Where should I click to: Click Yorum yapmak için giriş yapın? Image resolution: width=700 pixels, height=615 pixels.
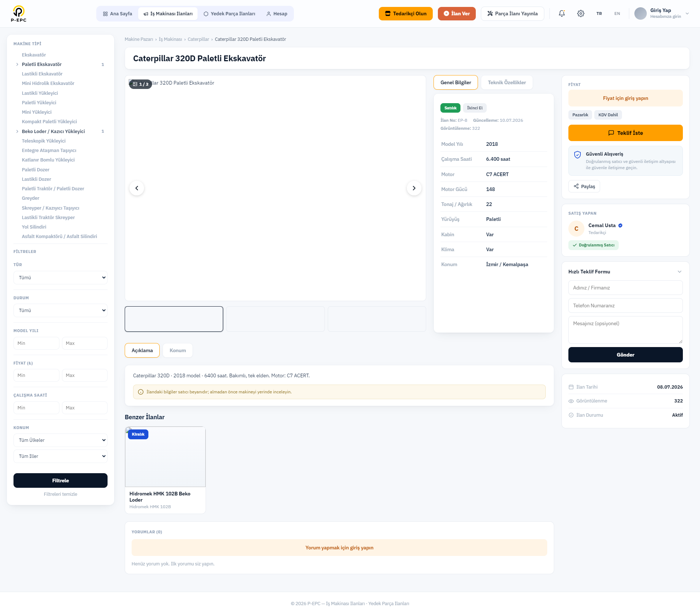[339, 548]
